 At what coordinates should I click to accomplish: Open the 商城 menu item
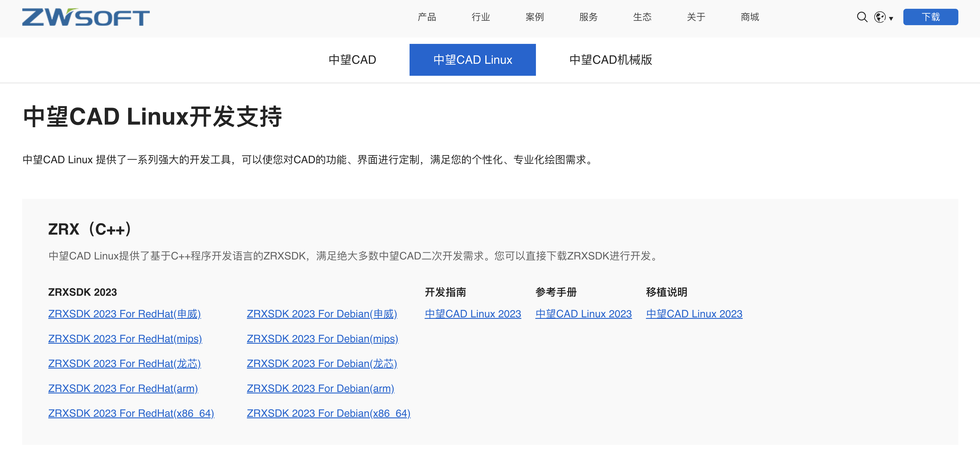749,17
